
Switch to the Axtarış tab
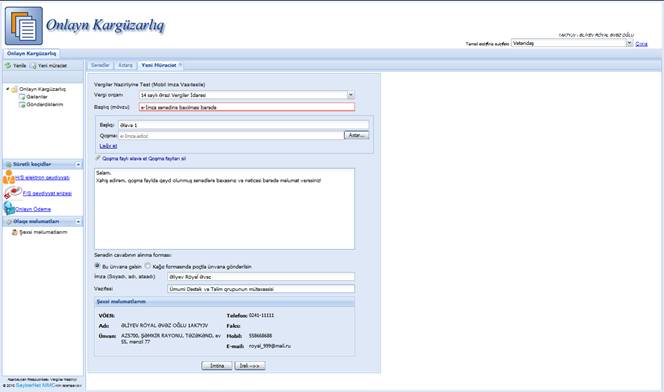pyautogui.click(x=125, y=65)
